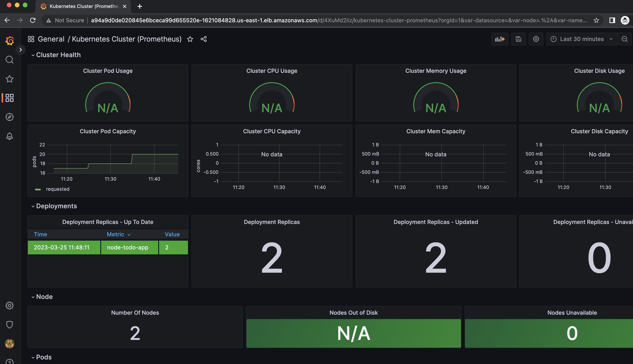The height and width of the screenshot is (364, 633).
Task: Expand the collapsed side menu arrow
Action: (x=21, y=50)
